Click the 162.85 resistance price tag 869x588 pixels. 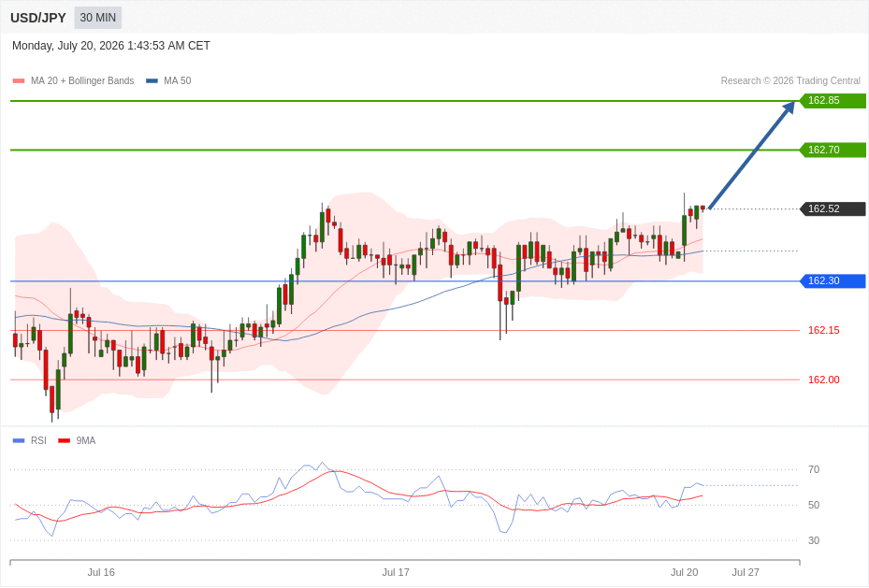point(833,101)
